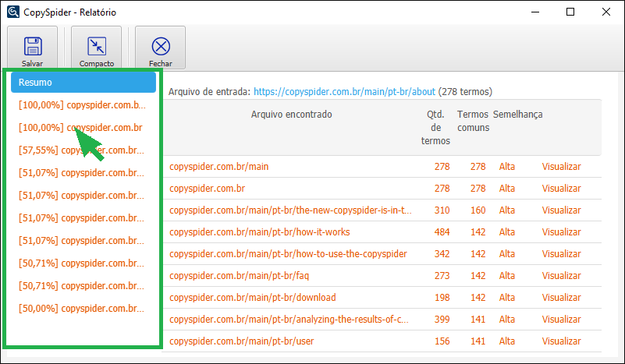625x364 pixels.
Task: Open the input file link copyspider.com.br/main/pt-br/about
Action: [344, 92]
